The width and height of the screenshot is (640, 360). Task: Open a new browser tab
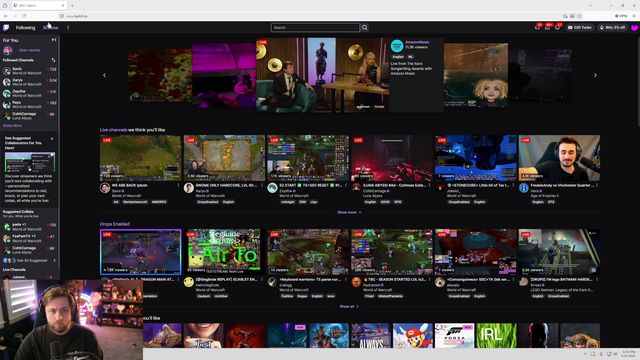tap(72, 6)
